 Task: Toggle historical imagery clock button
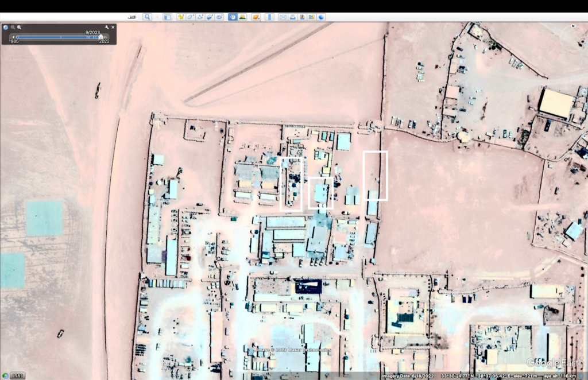(x=232, y=17)
